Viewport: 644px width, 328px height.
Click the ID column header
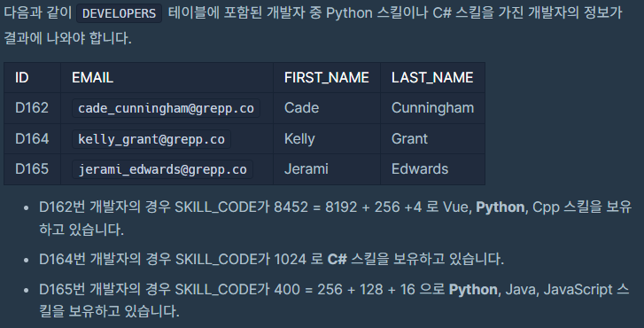point(22,77)
